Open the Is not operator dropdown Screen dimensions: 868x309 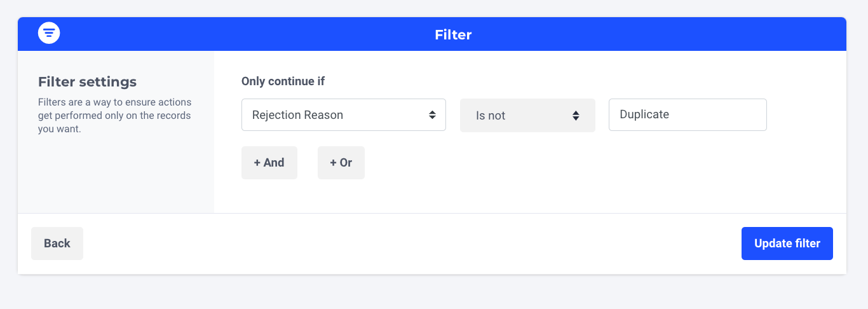527,116
